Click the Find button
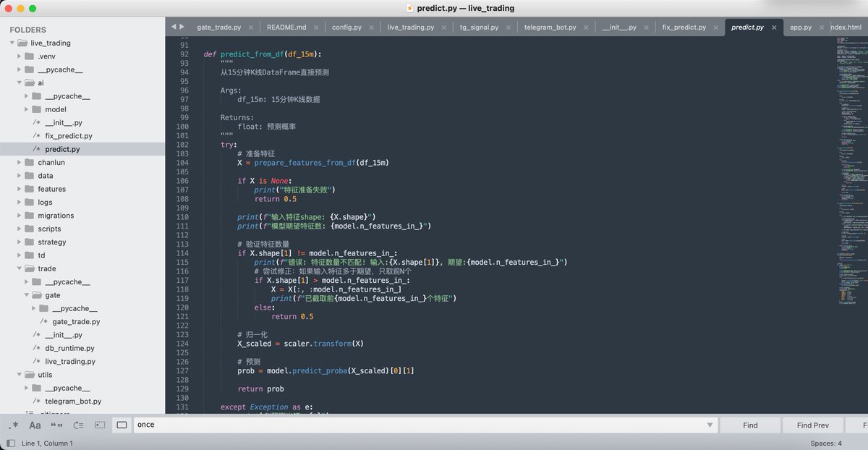This screenshot has width=868, height=450. click(x=750, y=425)
